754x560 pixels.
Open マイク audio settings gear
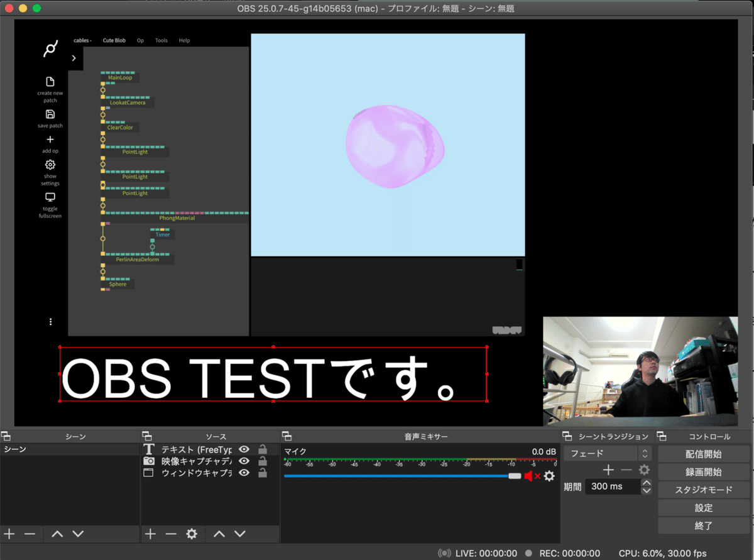[549, 476]
